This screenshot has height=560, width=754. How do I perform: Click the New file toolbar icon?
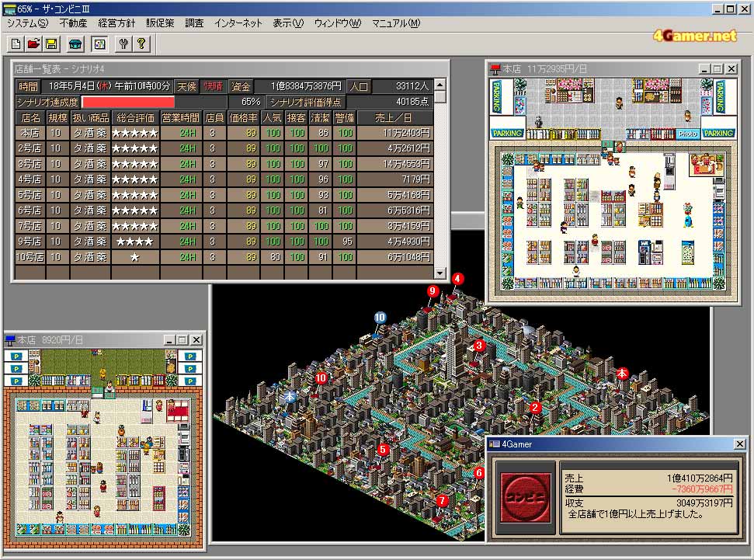16,44
